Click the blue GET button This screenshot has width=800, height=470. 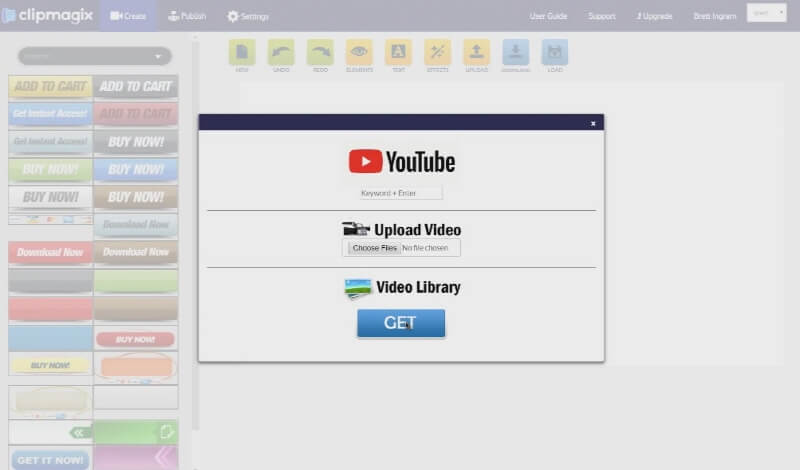(x=401, y=323)
